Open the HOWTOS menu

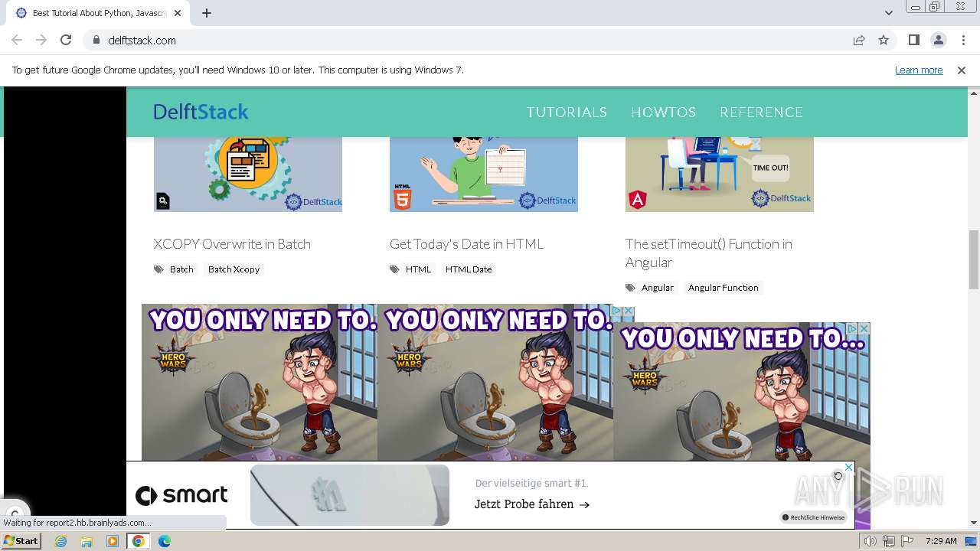pyautogui.click(x=663, y=112)
